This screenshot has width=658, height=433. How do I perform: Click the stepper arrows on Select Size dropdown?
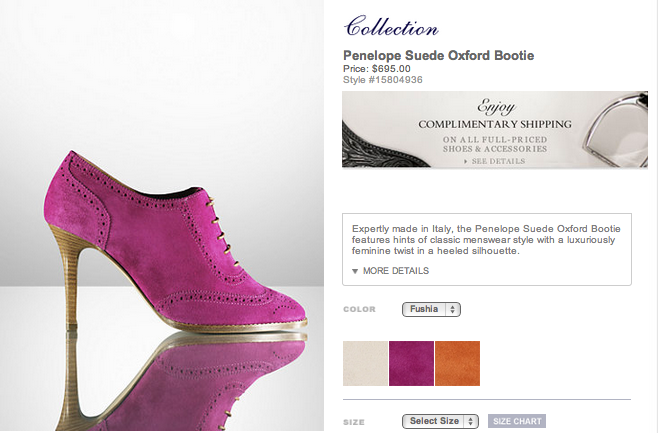(x=471, y=421)
